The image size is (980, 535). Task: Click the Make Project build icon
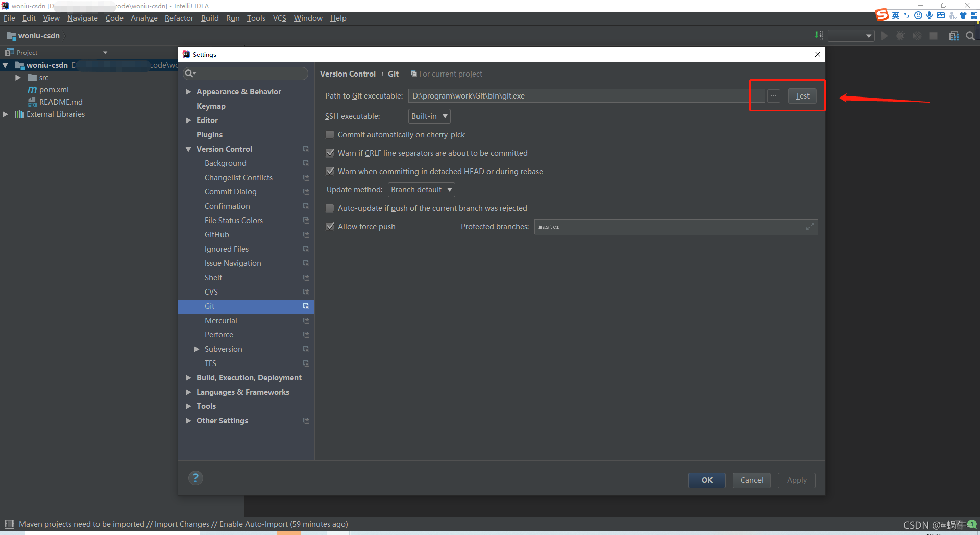819,36
